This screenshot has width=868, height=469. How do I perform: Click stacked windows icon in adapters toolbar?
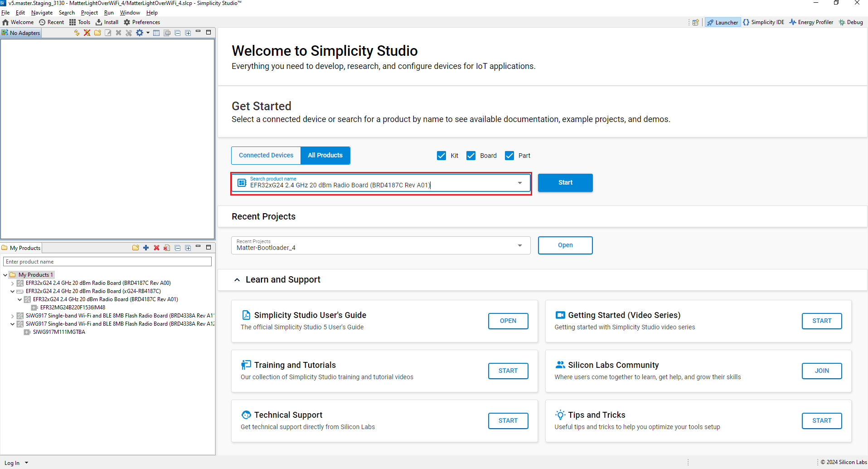coord(167,33)
